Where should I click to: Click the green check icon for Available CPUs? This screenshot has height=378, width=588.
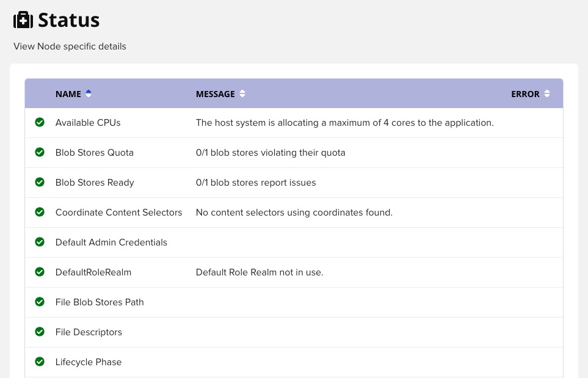40,122
